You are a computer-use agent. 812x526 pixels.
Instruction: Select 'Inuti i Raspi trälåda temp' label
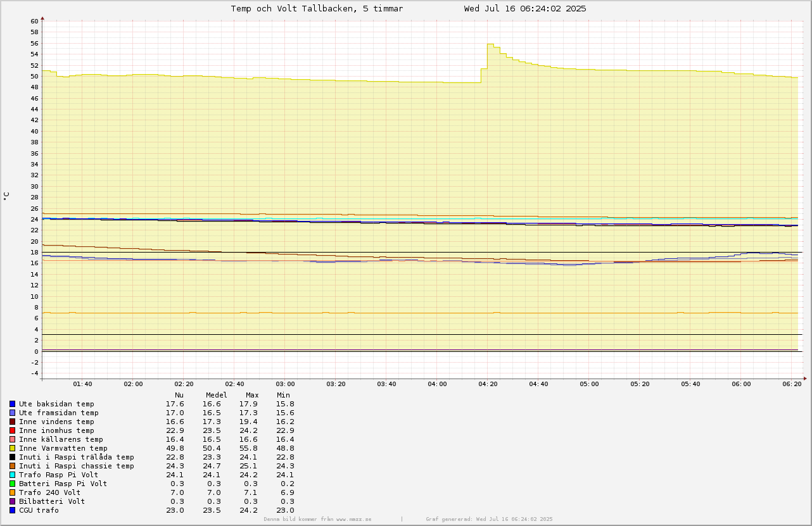point(77,457)
